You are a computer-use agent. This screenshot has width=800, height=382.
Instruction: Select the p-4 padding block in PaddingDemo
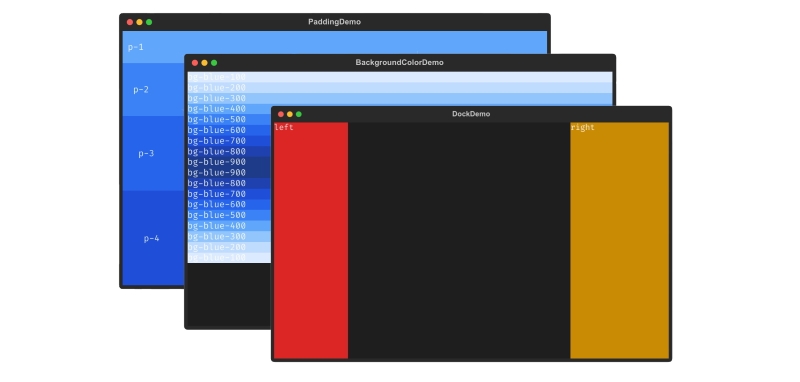click(x=153, y=238)
